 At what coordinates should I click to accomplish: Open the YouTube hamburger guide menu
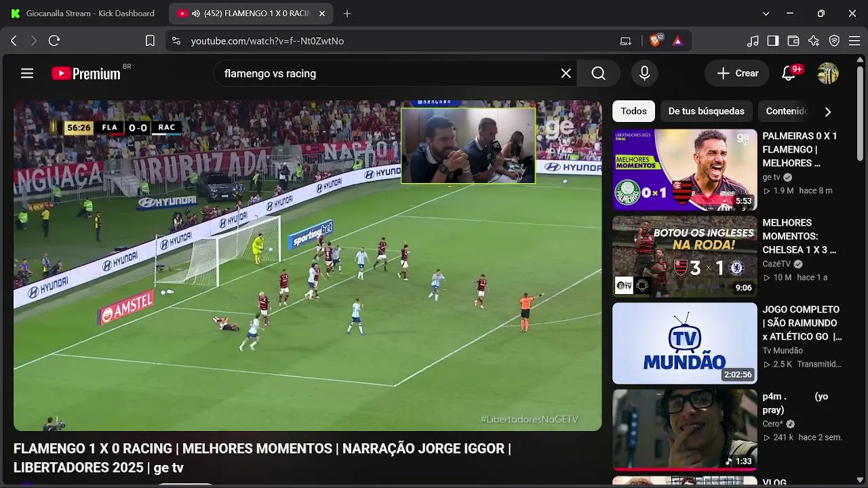[x=27, y=73]
